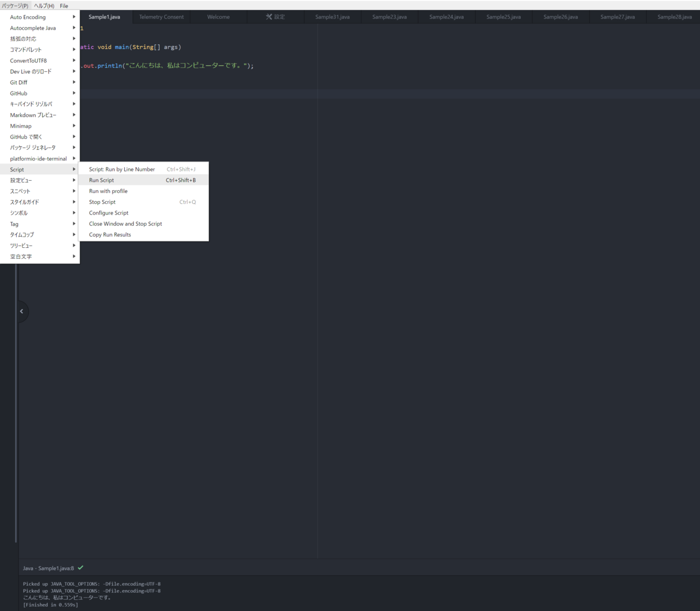Open 設定ビュー submenu
The height and width of the screenshot is (611, 700).
(x=40, y=180)
